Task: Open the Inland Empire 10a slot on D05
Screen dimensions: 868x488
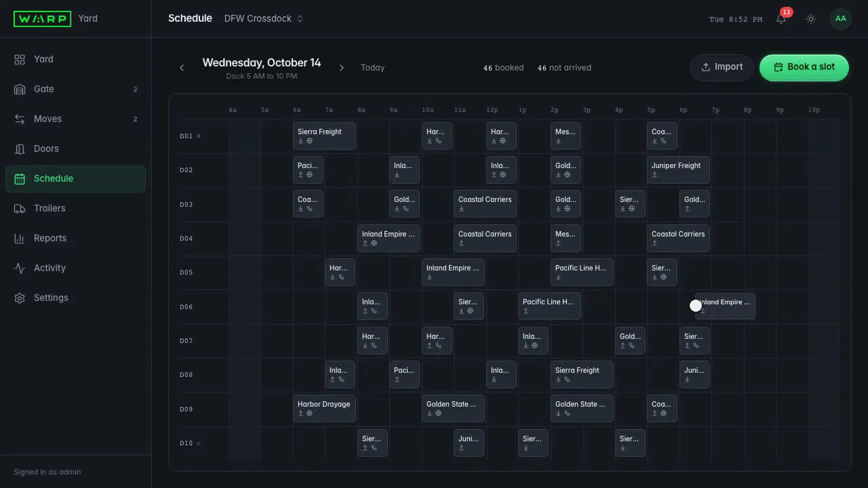Action: point(453,272)
